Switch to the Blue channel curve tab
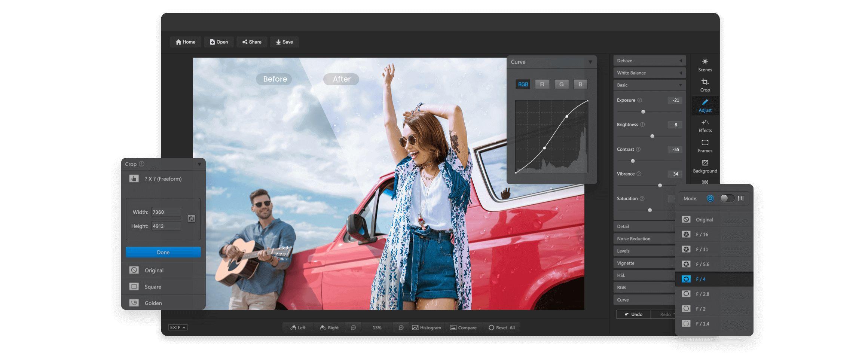 tap(580, 84)
